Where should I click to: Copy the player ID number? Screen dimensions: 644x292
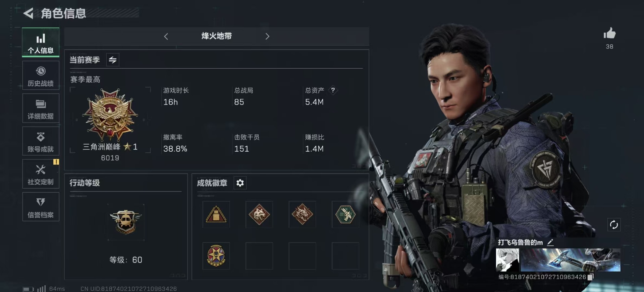(x=591, y=277)
